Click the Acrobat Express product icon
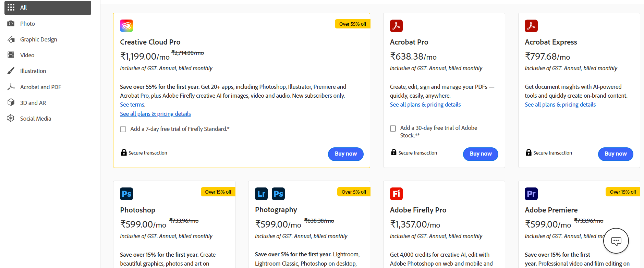This screenshot has height=268, width=644. pos(531,26)
